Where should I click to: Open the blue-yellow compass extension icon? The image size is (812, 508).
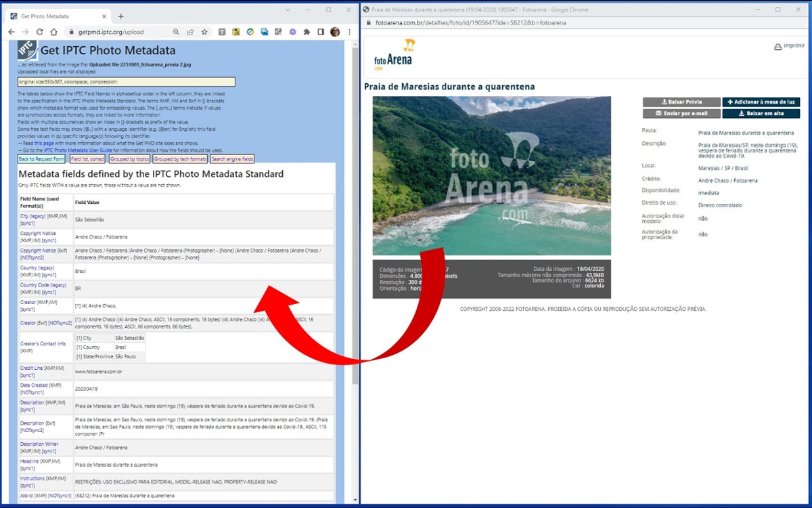coord(250,31)
